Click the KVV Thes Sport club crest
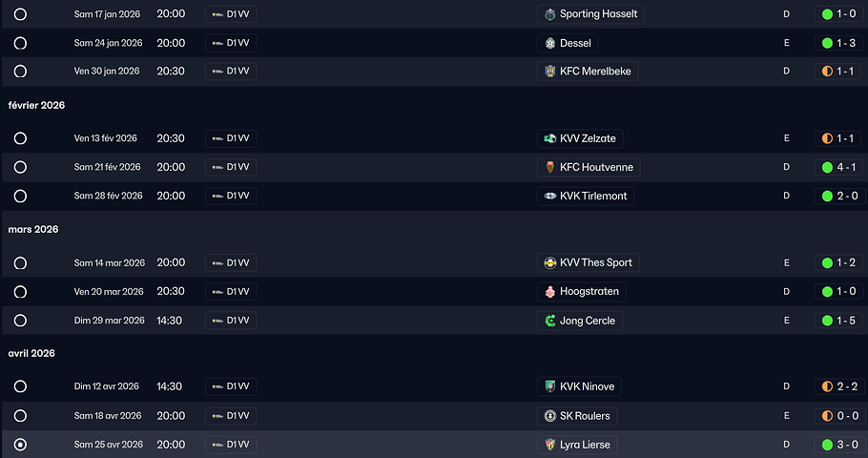868x458 pixels. (549, 262)
